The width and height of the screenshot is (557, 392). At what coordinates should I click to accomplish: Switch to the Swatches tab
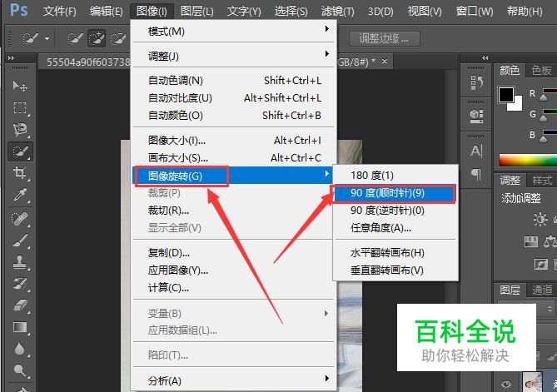click(541, 71)
